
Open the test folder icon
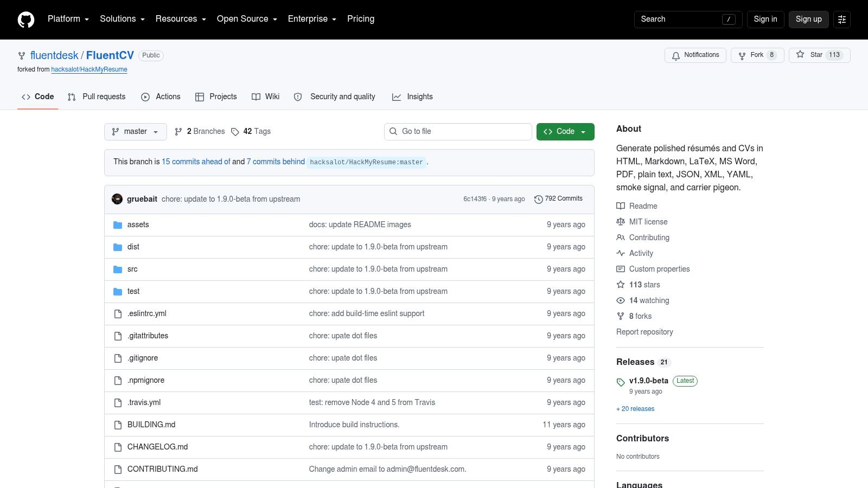(118, 292)
